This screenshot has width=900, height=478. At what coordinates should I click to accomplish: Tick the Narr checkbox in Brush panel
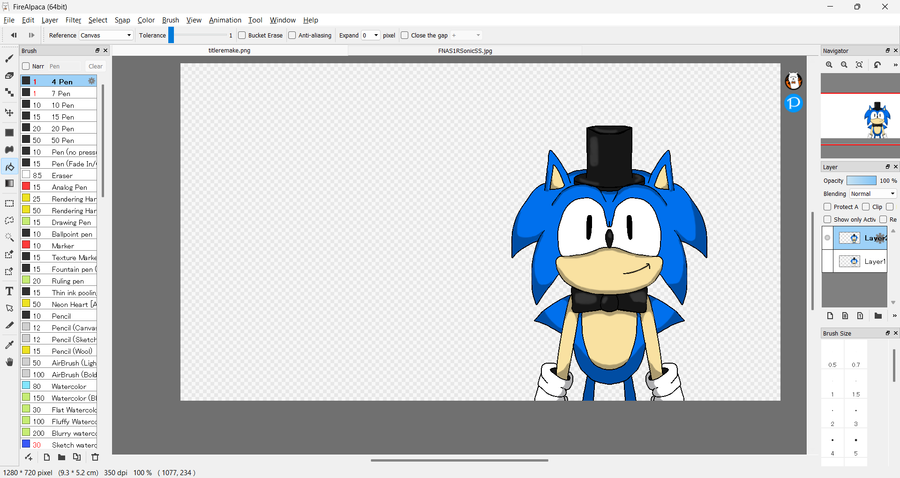[x=26, y=66]
